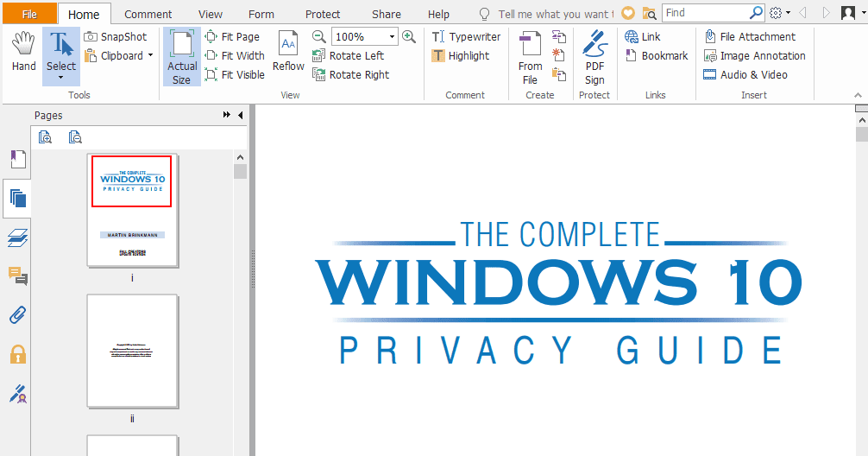
Task: Open Reflow view
Action: coord(288,51)
